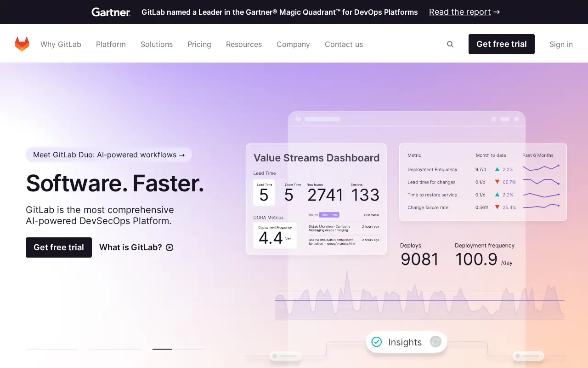Click the teal checkmark icon beside Insights

[x=377, y=342]
